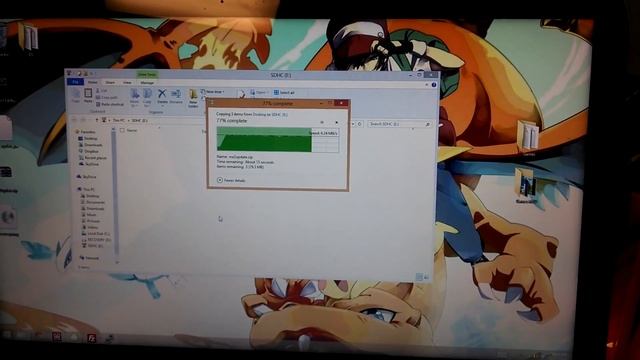Switch to large icons view at bottom-right
Image resolution: width=640 pixels, height=360 pixels.
click(x=426, y=277)
